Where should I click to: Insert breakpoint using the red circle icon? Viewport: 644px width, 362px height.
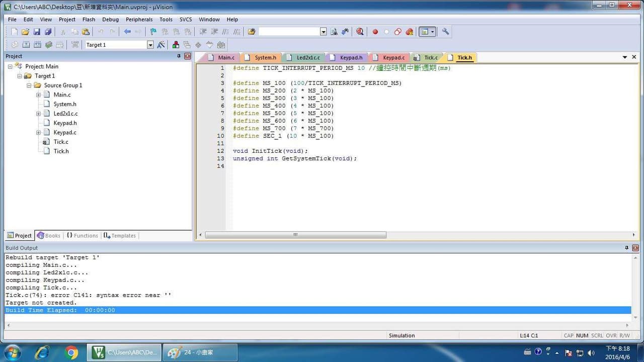pyautogui.click(x=375, y=32)
